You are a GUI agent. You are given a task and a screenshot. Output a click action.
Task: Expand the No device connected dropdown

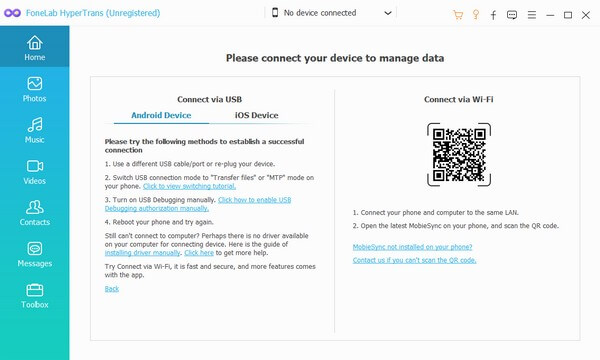click(388, 13)
